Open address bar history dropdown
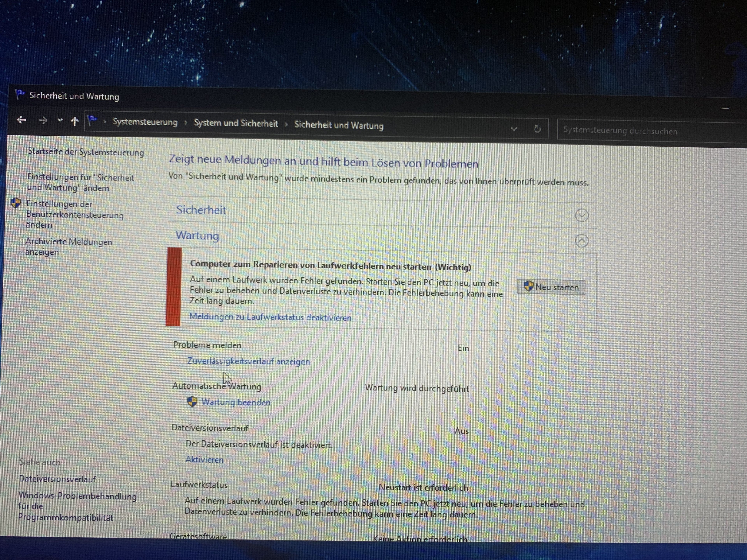Viewport: 747px width, 560px height. (514, 129)
